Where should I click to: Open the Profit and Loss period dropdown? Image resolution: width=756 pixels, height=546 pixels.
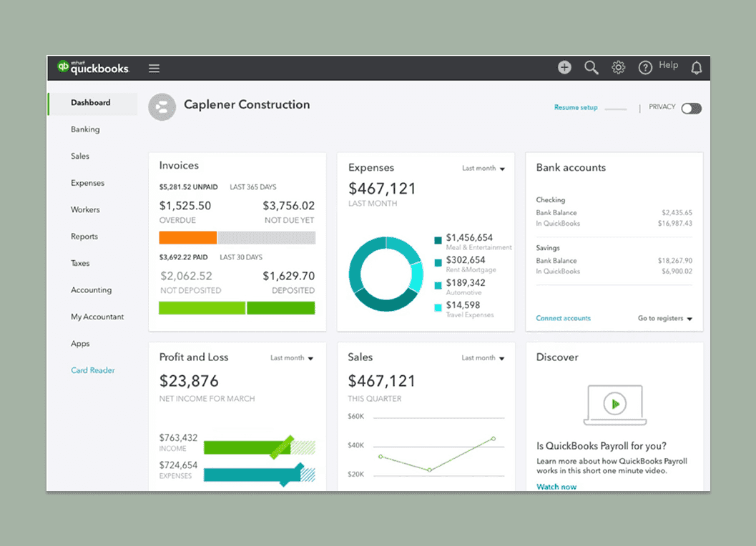pyautogui.click(x=292, y=357)
